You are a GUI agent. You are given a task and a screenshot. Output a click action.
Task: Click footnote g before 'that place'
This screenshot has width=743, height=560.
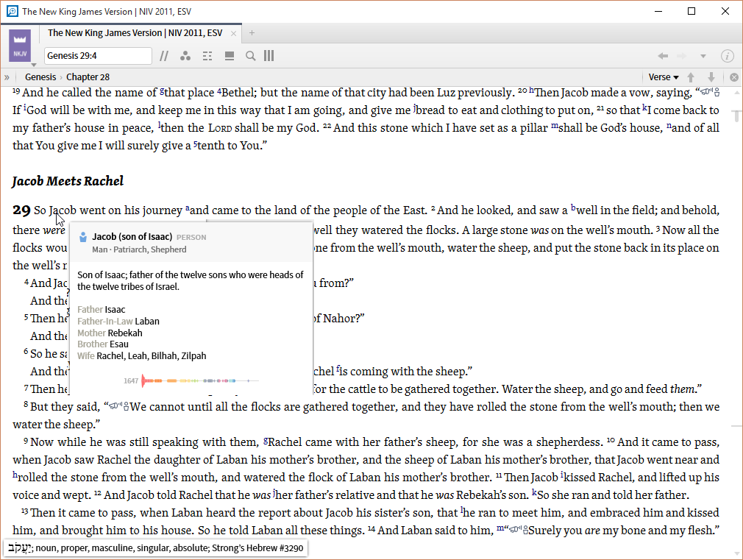click(x=162, y=90)
